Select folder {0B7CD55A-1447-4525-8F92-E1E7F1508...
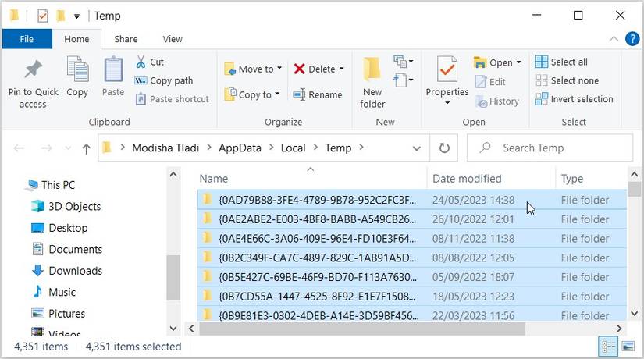This screenshot has width=644, height=359. pos(412,297)
